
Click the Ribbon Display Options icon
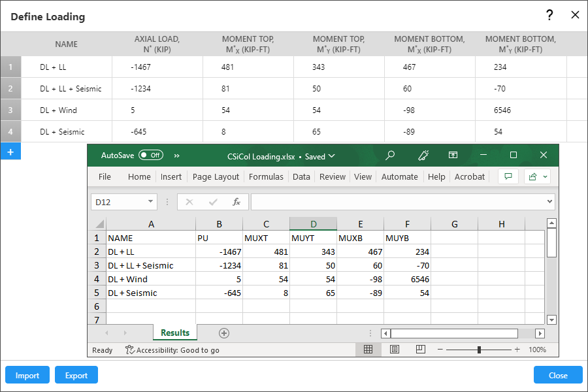[453, 155]
